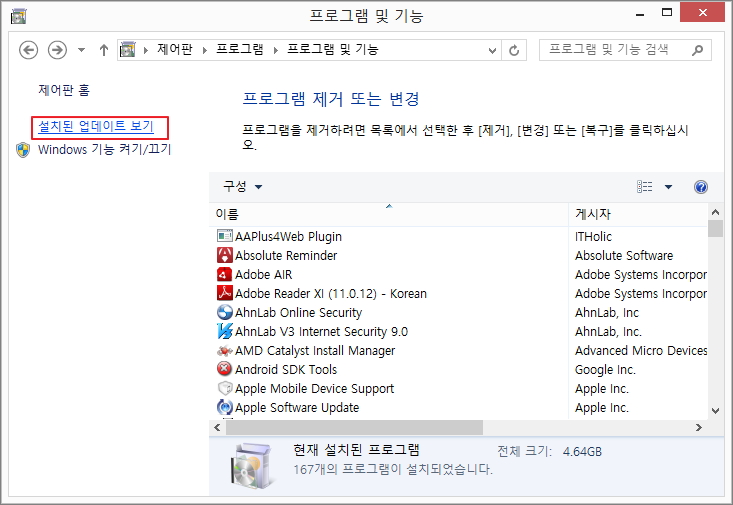Select the AAPlus4Web Plugin icon
The height and width of the screenshot is (505, 733).
coord(225,236)
